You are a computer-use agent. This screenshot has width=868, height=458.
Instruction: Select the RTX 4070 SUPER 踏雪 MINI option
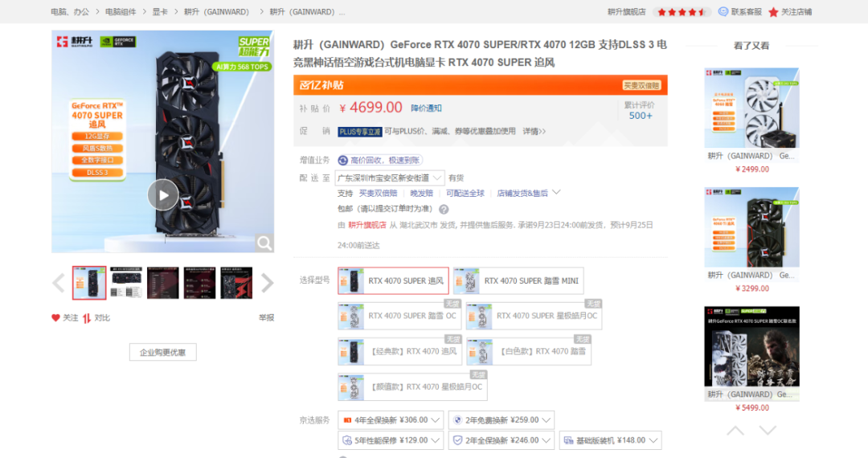[x=518, y=281]
